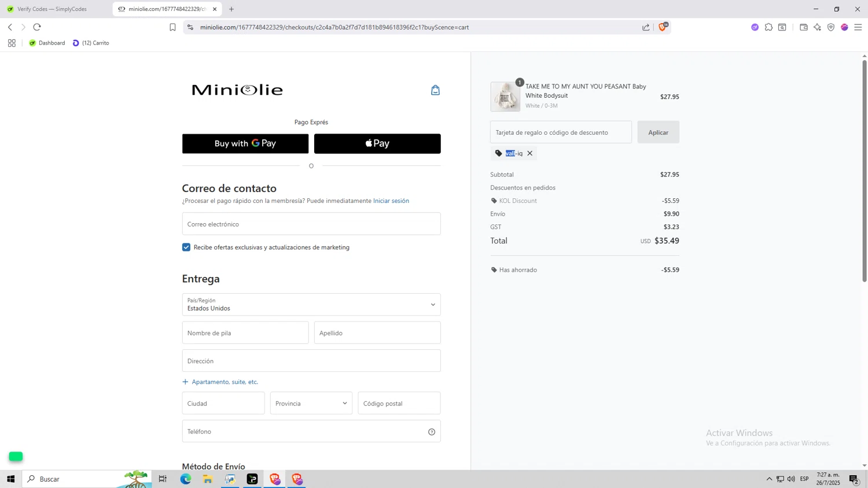
Task: Open the Brave wallet icon
Action: click(804, 27)
